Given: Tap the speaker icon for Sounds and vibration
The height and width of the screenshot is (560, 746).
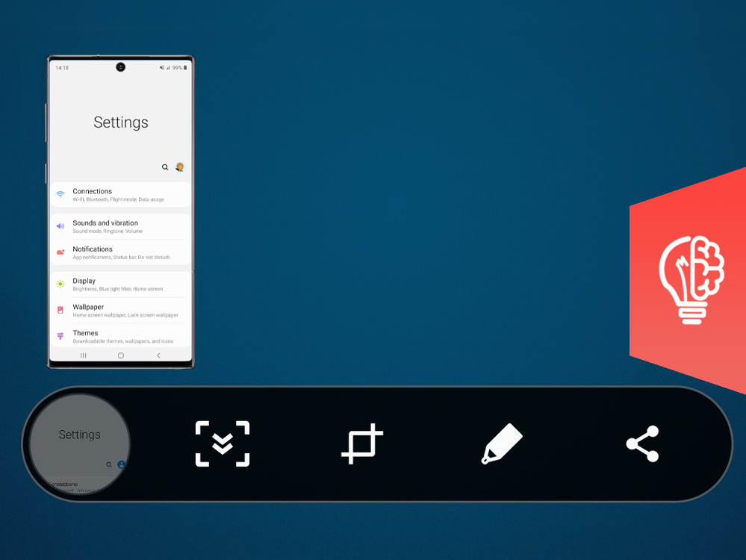Looking at the screenshot, I should 60,226.
